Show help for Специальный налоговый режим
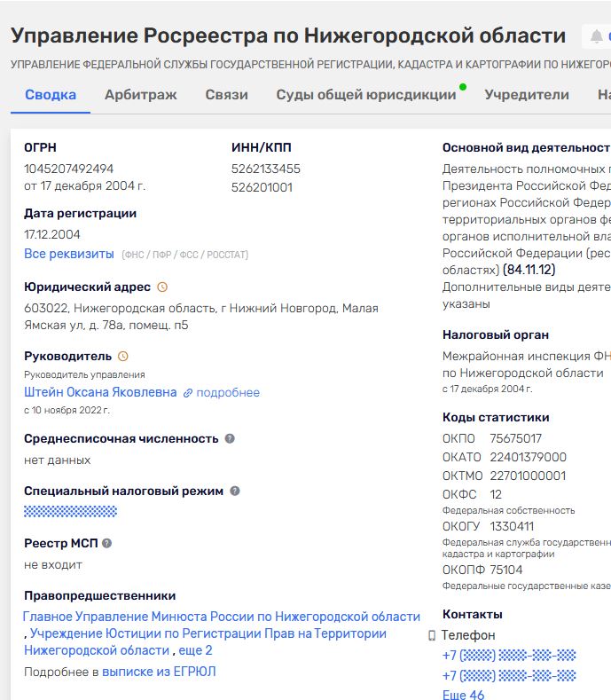 pyautogui.click(x=235, y=492)
